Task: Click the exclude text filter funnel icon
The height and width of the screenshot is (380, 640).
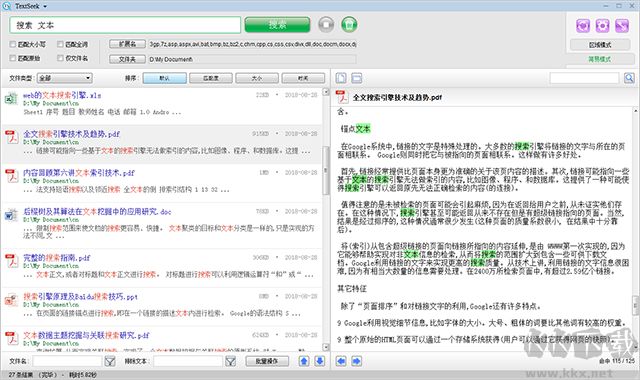Action: pos(231,361)
